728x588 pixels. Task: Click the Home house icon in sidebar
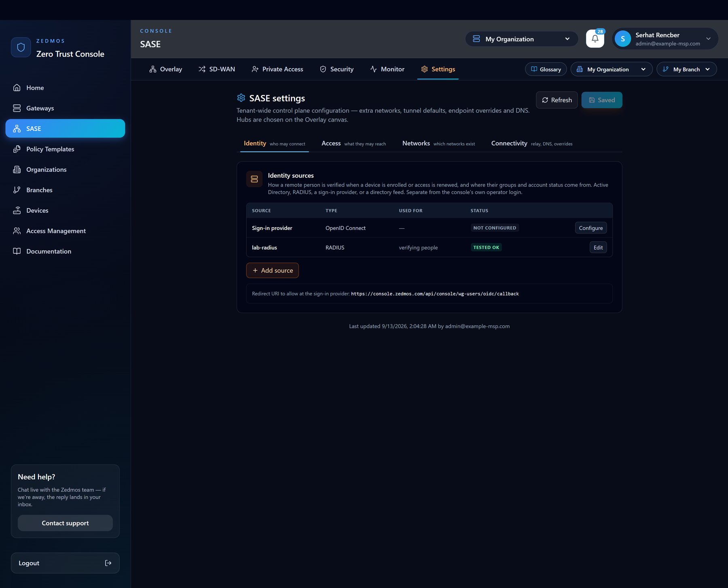click(x=17, y=88)
